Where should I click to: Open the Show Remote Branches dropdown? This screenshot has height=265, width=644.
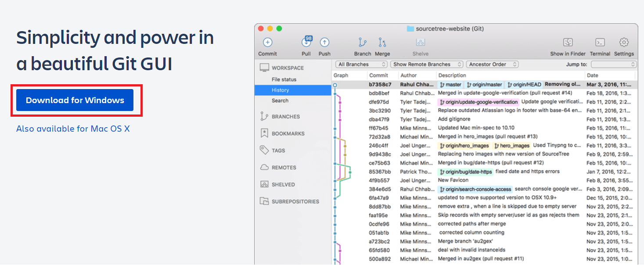427,64
